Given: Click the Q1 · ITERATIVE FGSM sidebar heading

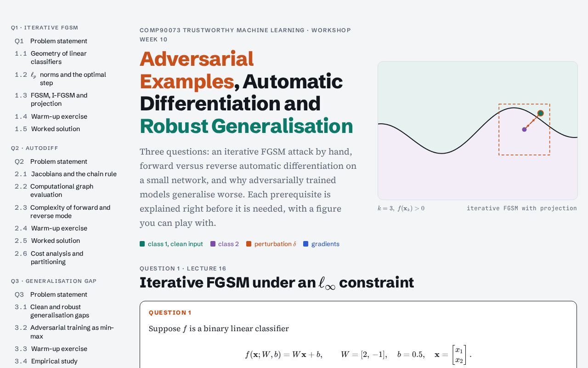Looking at the screenshot, I should 45,28.
